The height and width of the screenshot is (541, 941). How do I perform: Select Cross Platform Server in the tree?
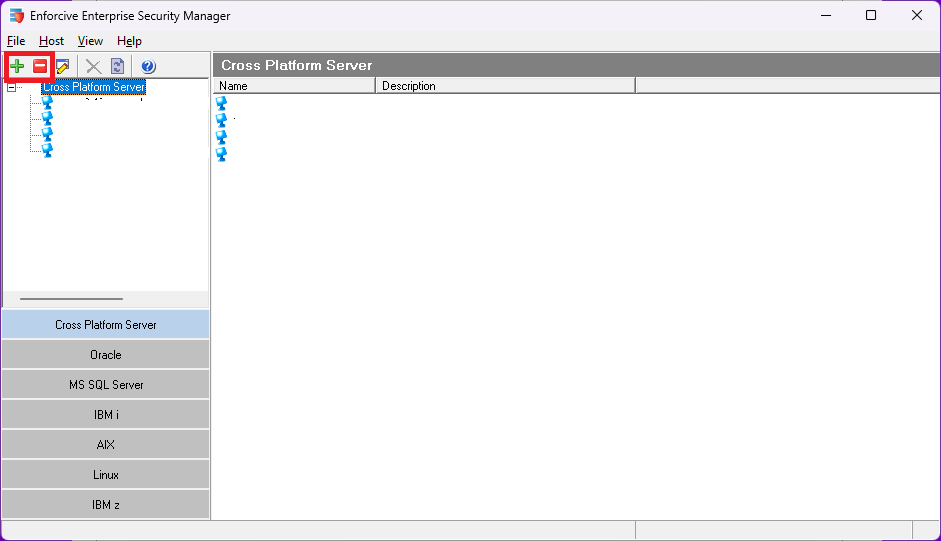tap(94, 87)
